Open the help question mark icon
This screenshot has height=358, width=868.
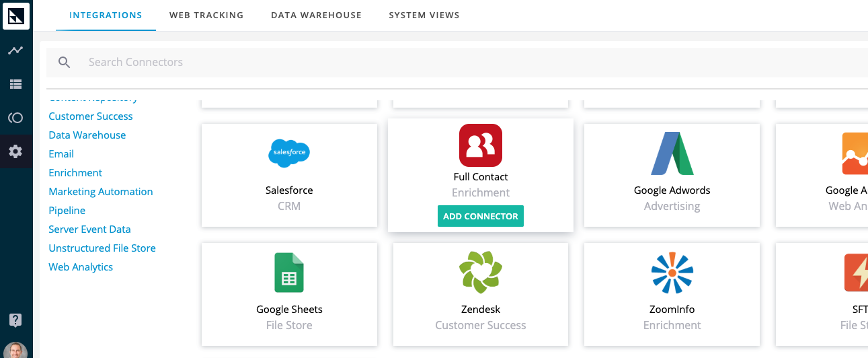[x=15, y=320]
